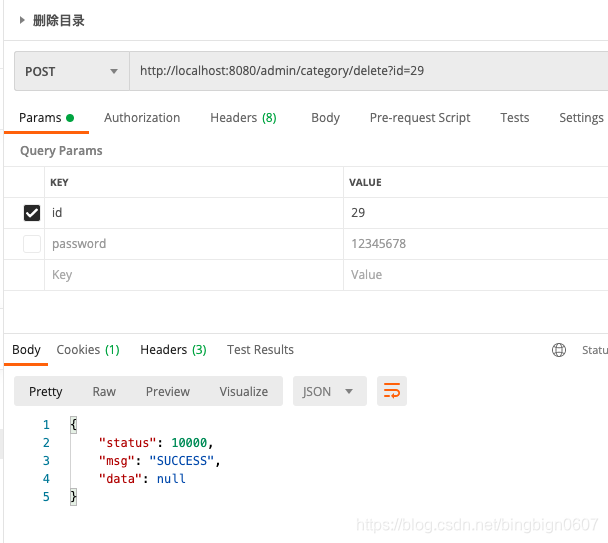
Task: Click the value cell containing 29
Action: 476,213
